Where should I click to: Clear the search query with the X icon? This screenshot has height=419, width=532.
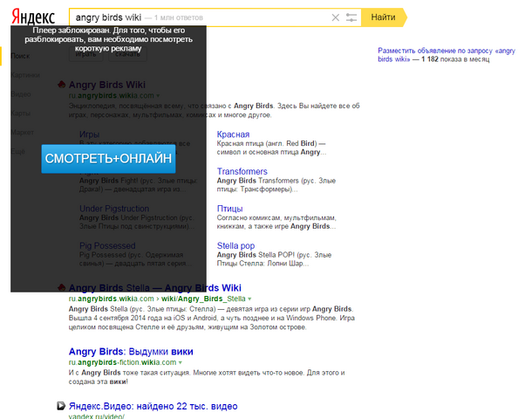tap(335, 17)
